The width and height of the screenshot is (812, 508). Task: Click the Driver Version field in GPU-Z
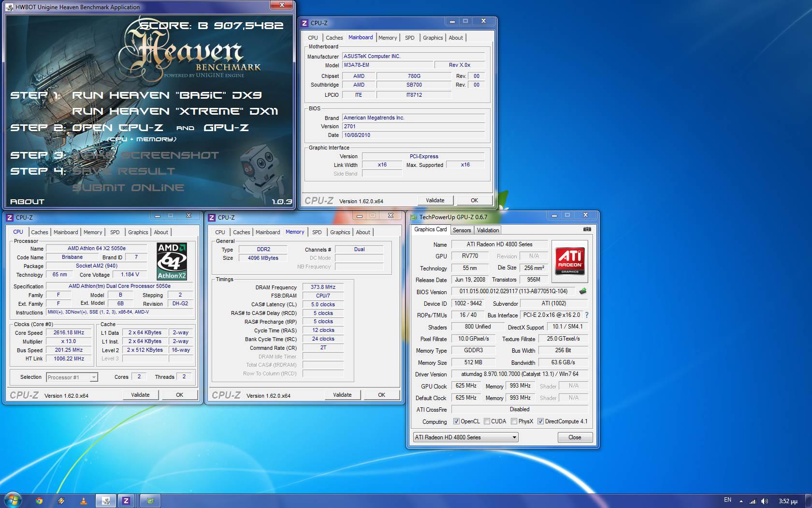pos(520,374)
